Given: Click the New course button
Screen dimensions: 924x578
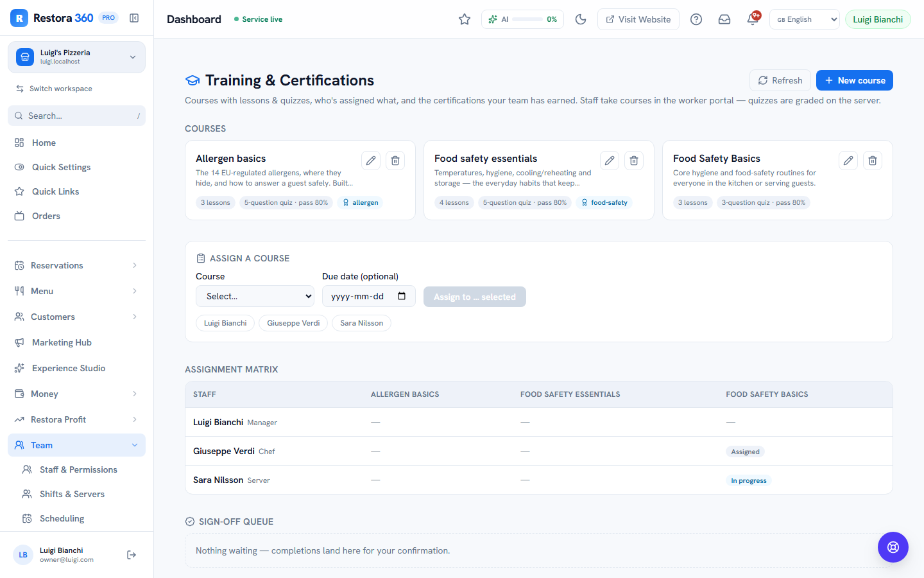Looking at the screenshot, I should [x=855, y=80].
